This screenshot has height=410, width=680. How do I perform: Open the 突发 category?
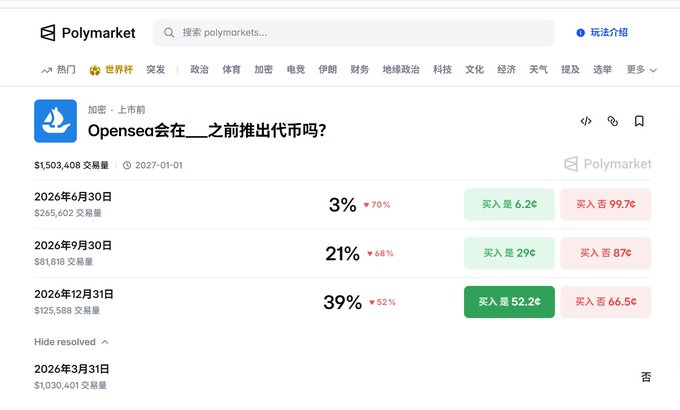155,69
